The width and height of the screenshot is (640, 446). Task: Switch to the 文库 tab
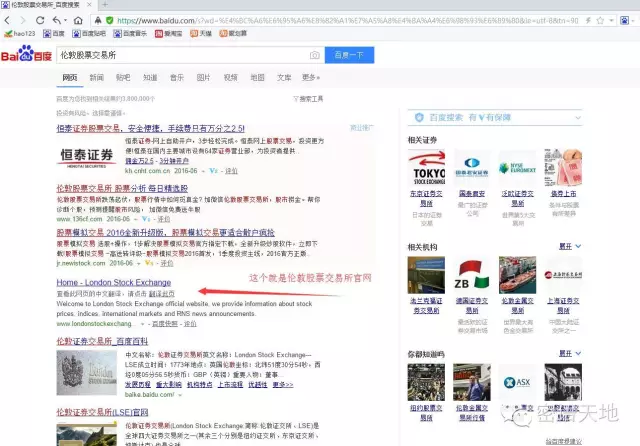[x=284, y=78]
